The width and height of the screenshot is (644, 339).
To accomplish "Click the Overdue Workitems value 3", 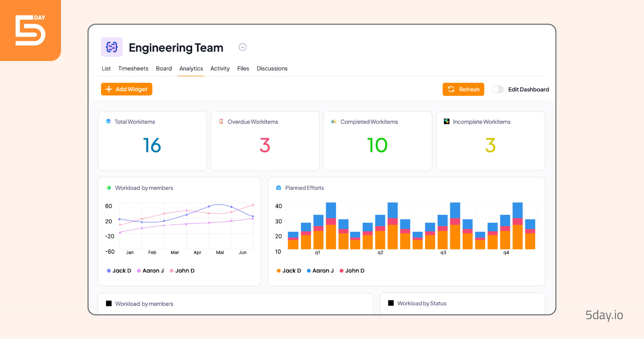I will (265, 145).
